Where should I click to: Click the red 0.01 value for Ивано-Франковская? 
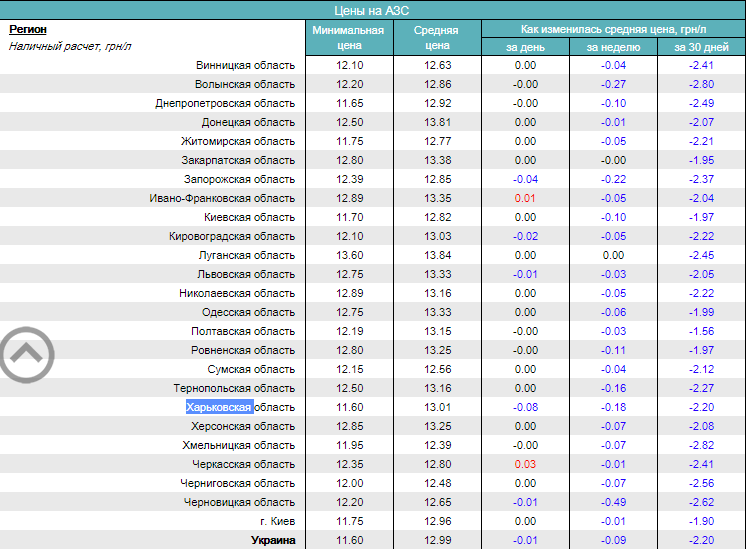click(x=525, y=198)
